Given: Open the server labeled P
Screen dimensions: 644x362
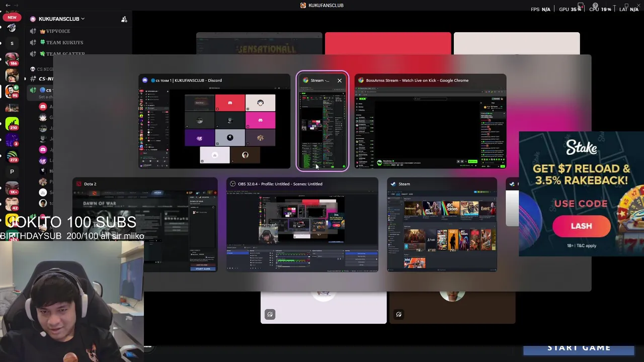Looking at the screenshot, I should click(12, 172).
